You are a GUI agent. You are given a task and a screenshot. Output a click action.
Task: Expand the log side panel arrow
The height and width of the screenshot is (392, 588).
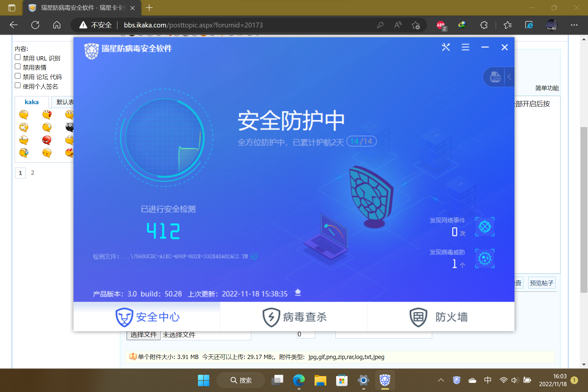point(509,77)
